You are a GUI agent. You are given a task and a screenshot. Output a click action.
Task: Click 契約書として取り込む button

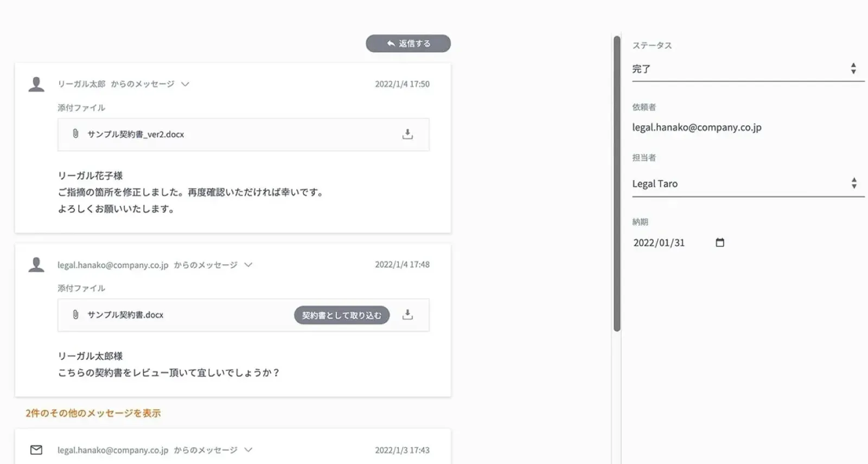tap(342, 315)
